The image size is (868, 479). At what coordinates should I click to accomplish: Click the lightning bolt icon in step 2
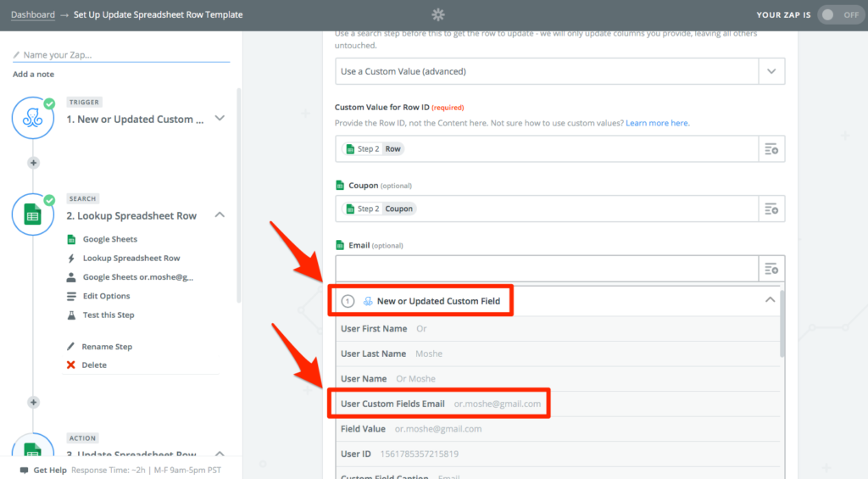click(x=71, y=258)
